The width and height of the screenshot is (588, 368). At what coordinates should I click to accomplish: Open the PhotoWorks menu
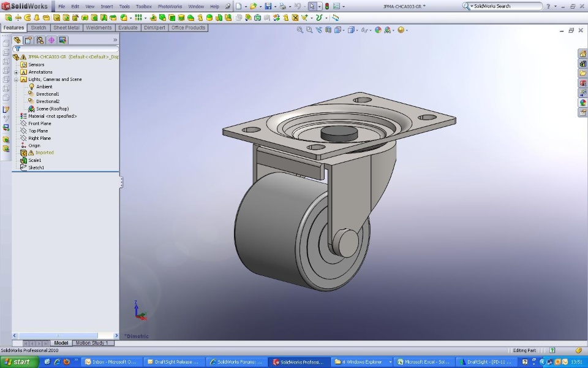click(170, 6)
